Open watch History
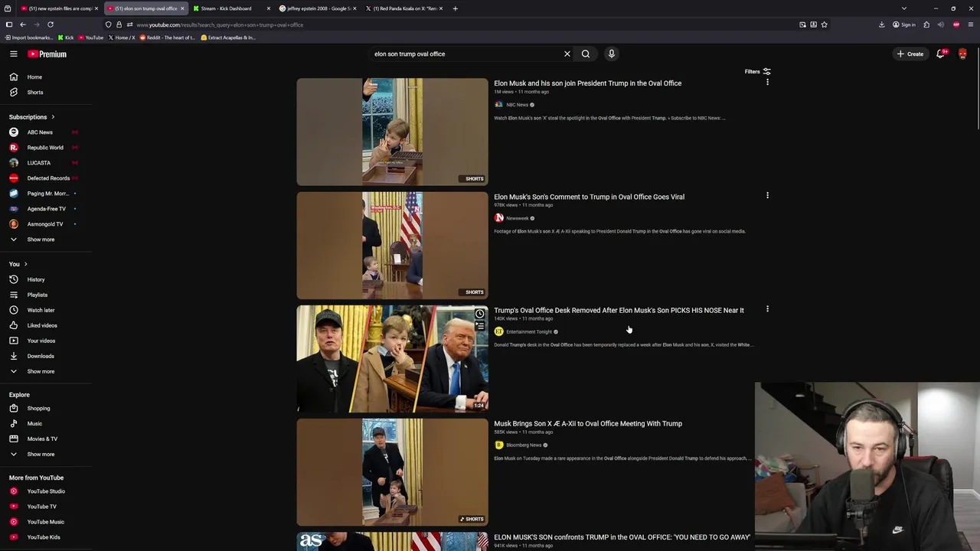980x551 pixels. 35,279
